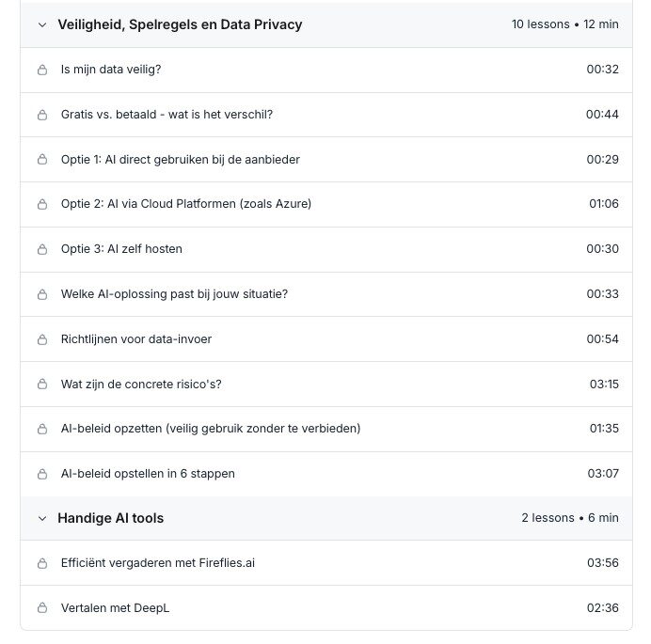The image size is (651, 644).
Task: Click lock icon next to 'Richtlijnen voor data-invoer'
Action: pos(41,339)
